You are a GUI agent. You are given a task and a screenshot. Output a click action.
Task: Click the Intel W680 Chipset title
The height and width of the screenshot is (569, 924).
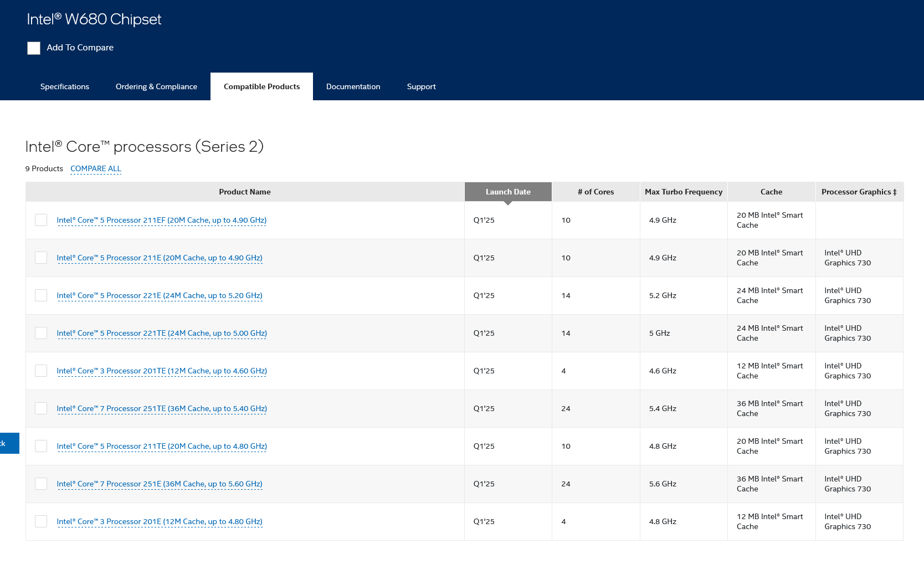pyautogui.click(x=94, y=19)
